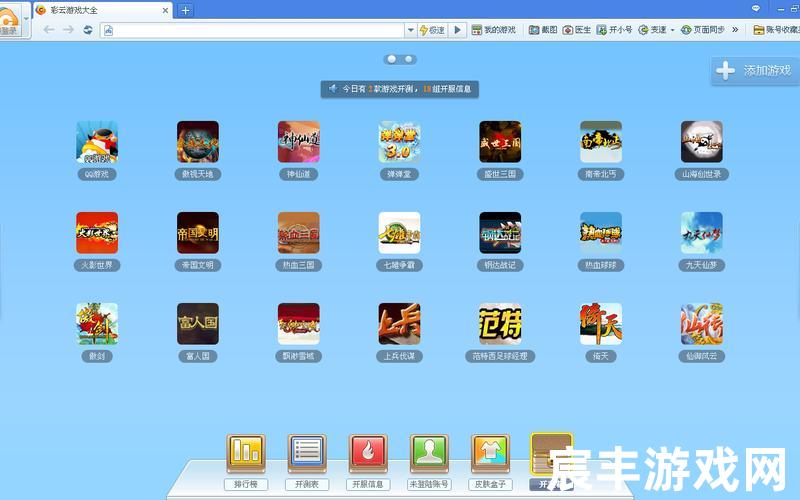The height and width of the screenshot is (500, 800).
Task: Launch the 傲剑 game icon
Action: coord(97,324)
